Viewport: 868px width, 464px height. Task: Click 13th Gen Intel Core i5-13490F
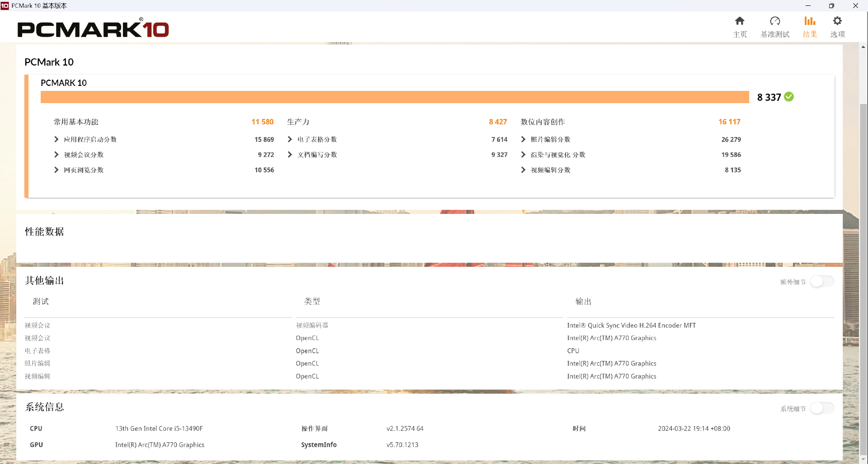[x=159, y=428]
